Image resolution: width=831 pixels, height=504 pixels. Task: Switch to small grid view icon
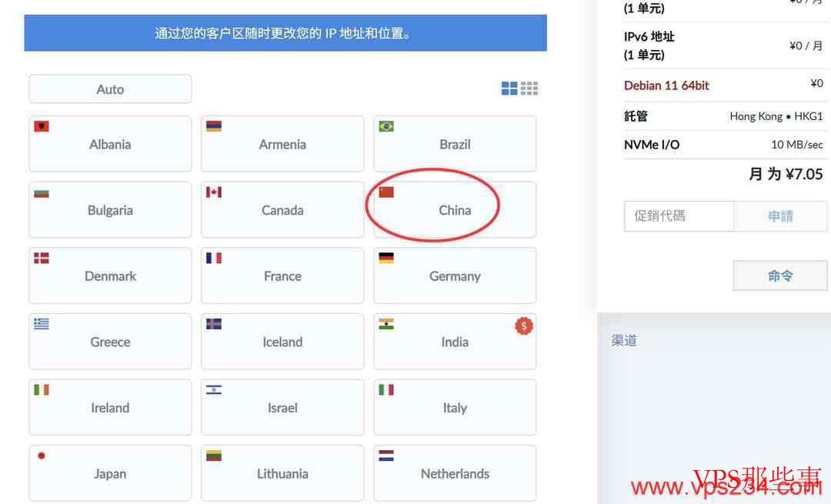pyautogui.click(x=529, y=88)
